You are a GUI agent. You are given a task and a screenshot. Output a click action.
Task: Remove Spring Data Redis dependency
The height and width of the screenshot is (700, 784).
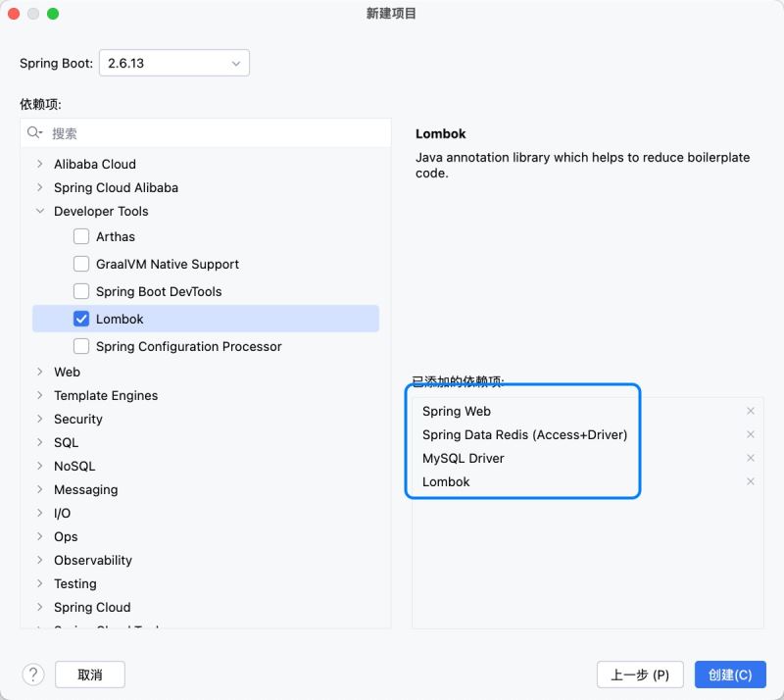(750, 434)
